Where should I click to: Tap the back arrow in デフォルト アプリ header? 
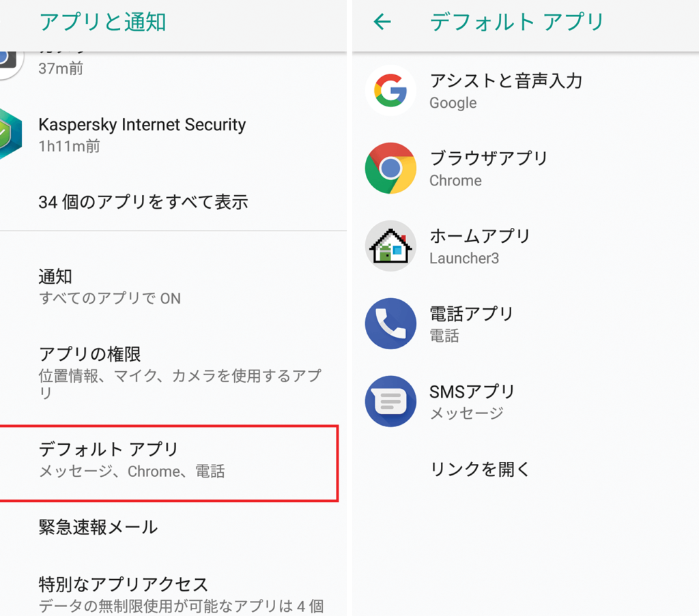click(382, 22)
